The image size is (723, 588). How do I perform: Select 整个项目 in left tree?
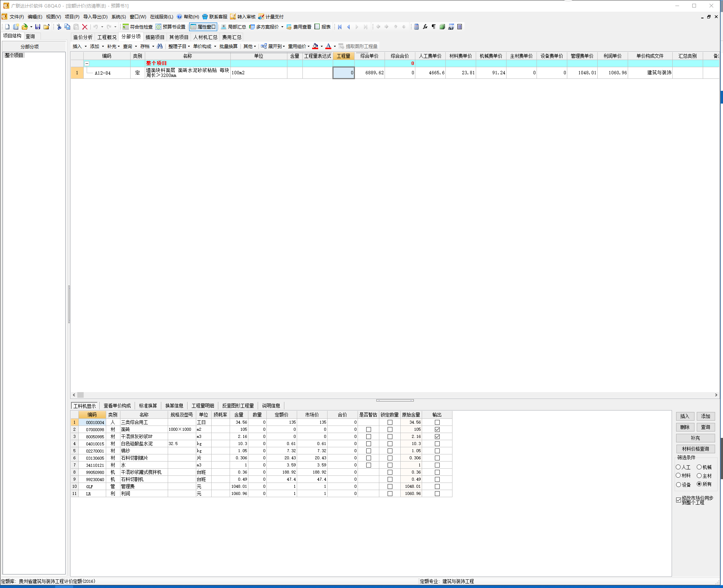14,55
